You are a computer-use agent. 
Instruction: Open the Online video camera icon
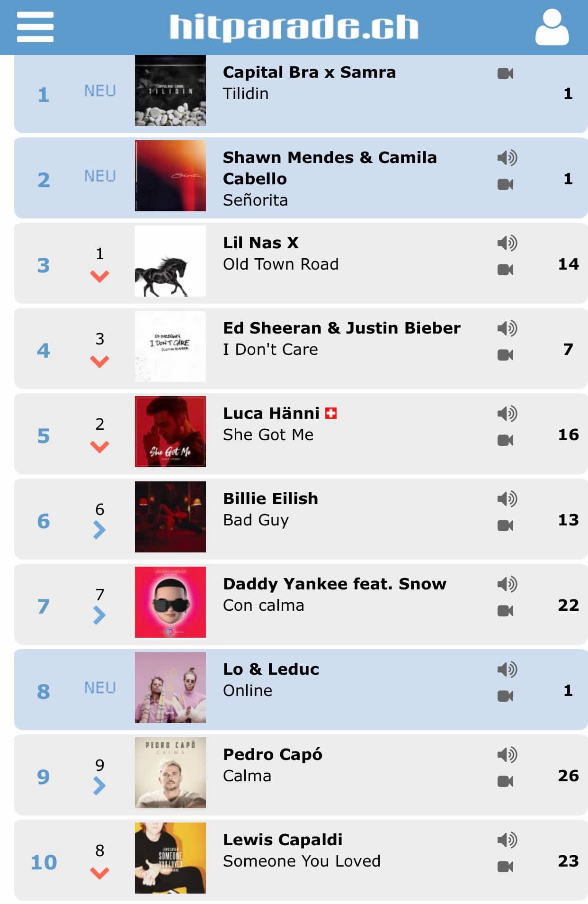pos(505,696)
